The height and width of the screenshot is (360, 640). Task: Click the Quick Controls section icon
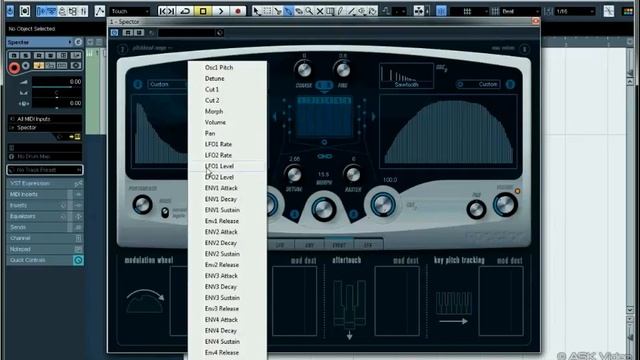click(x=78, y=260)
